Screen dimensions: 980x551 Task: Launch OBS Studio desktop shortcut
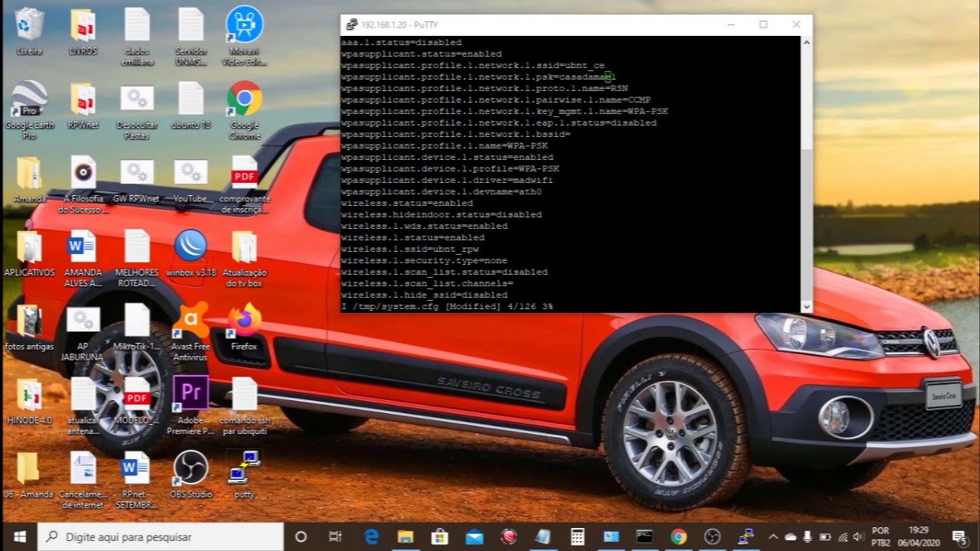[191, 475]
